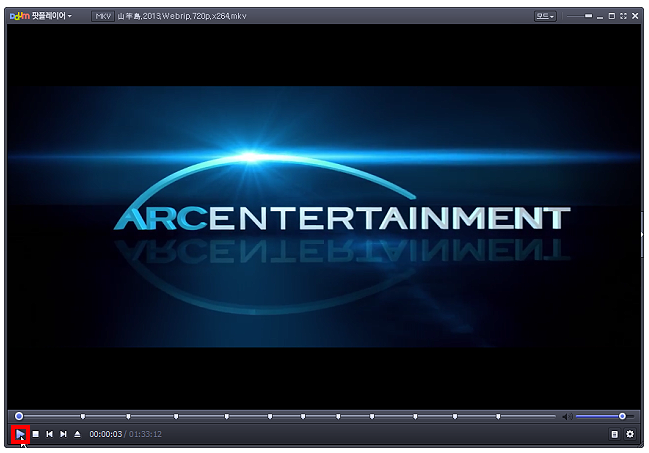Screen dimensions: 649x453
Task: Mute audio with the speaker icon
Action: tap(567, 416)
